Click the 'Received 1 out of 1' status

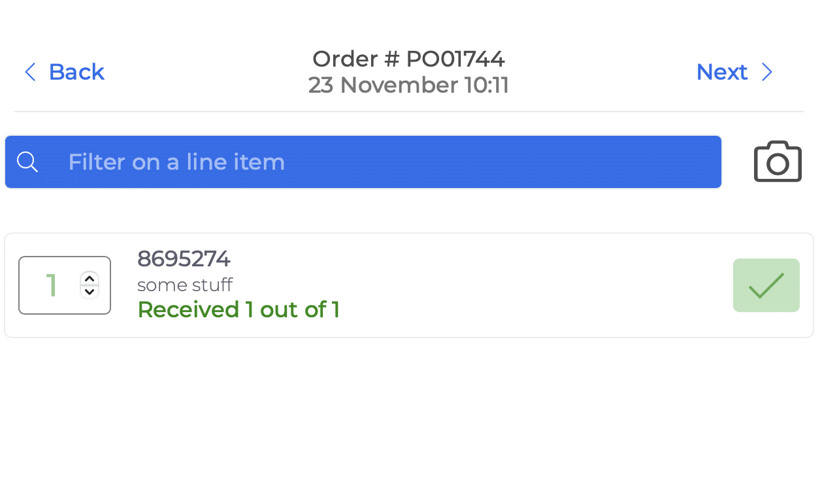tap(238, 309)
